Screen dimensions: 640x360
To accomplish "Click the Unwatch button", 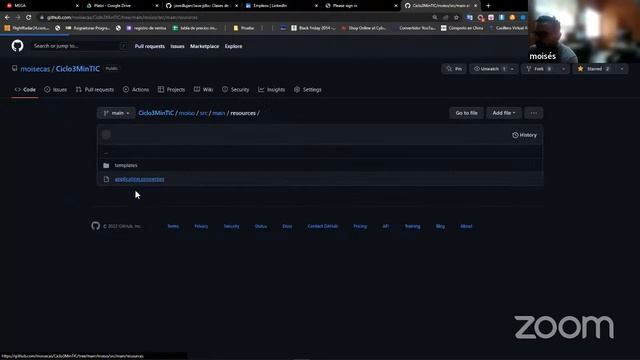I will pos(489,69).
